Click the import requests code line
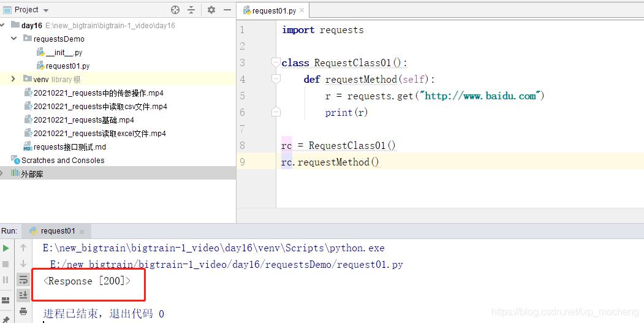 pyautogui.click(x=323, y=30)
